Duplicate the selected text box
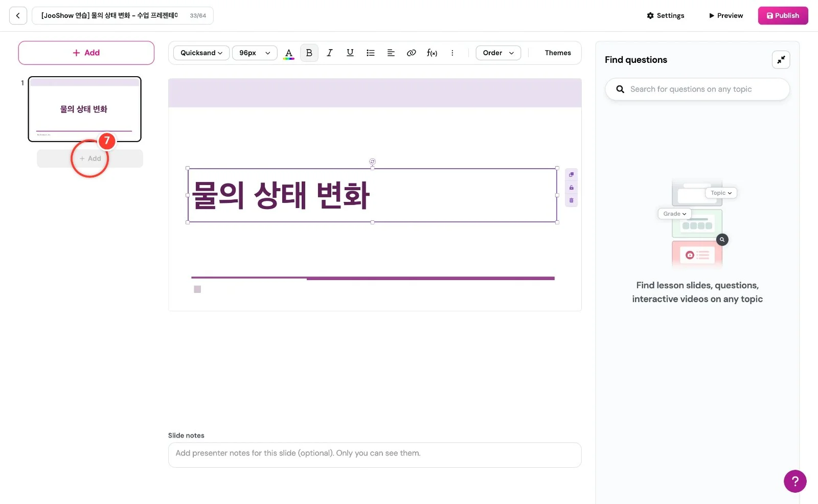The image size is (818, 504). click(x=572, y=175)
